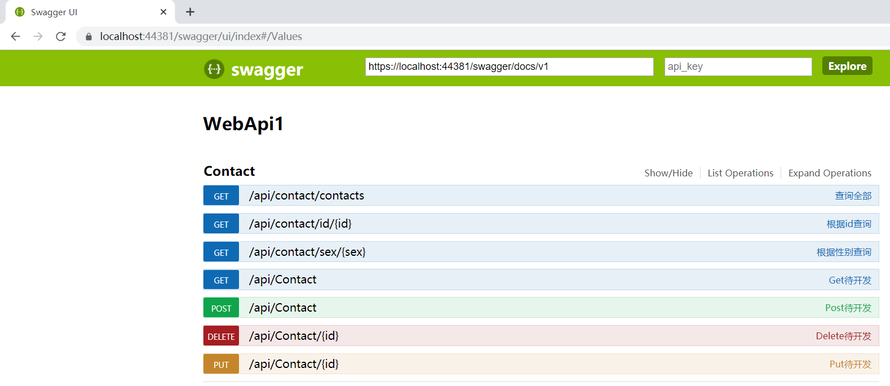
Task: Click Show/Hide for Contact
Action: 668,173
